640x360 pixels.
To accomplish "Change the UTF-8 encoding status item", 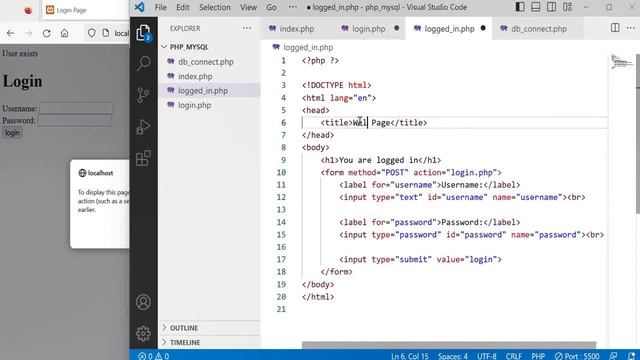I will [x=487, y=356].
